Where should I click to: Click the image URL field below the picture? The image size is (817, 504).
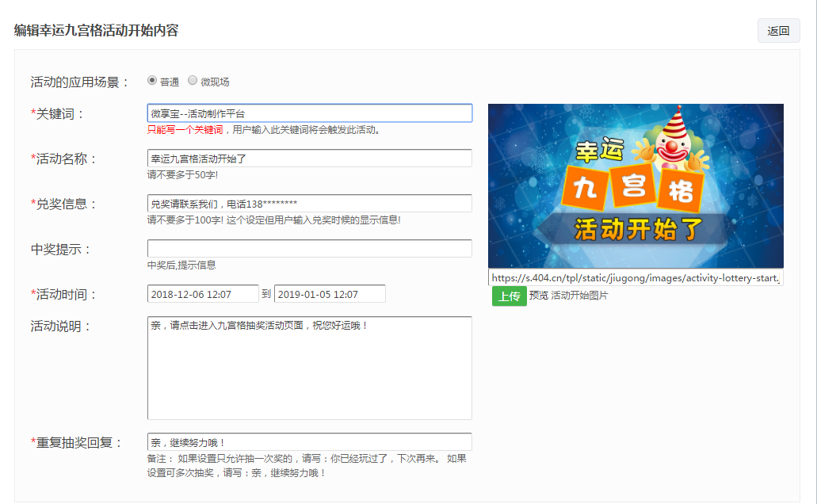pyautogui.click(x=636, y=278)
